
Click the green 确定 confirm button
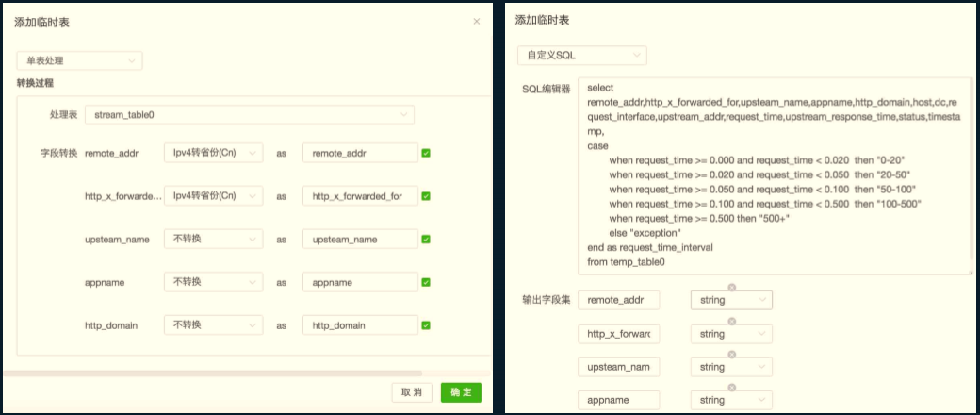(x=461, y=392)
